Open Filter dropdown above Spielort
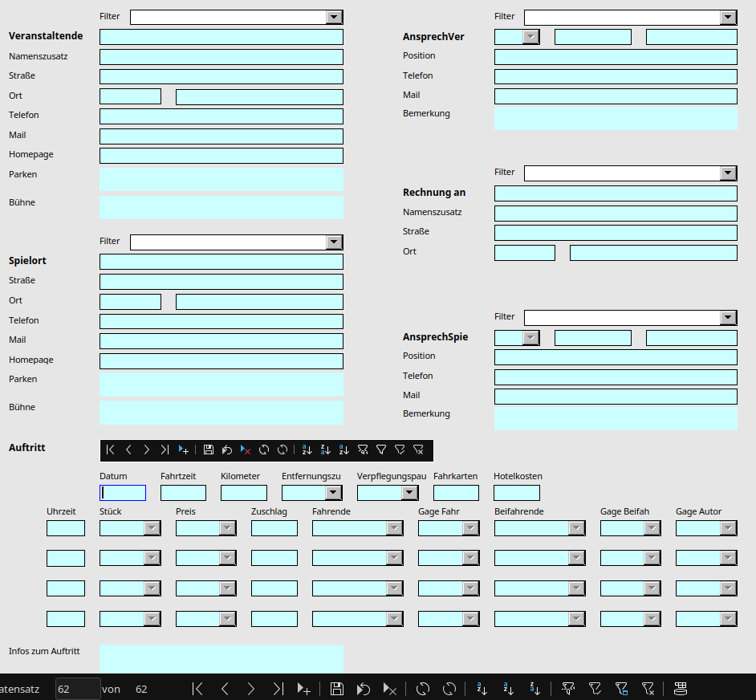 click(335, 242)
